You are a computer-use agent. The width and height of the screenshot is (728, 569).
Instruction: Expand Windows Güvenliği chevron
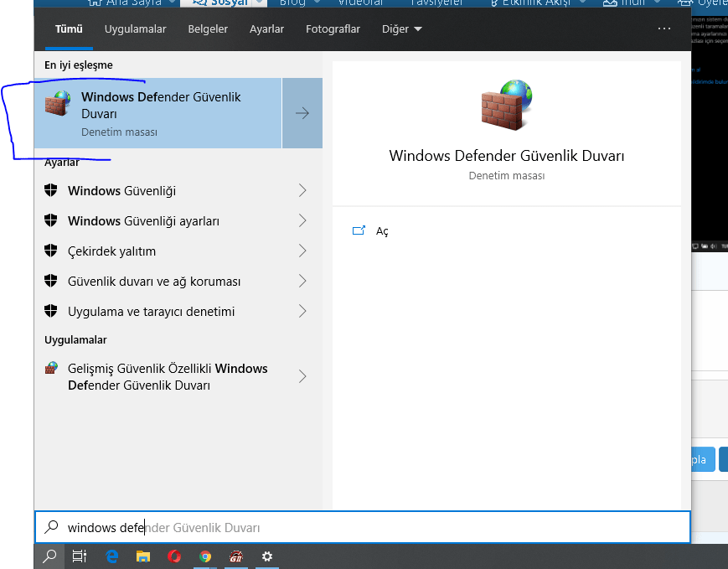click(302, 190)
